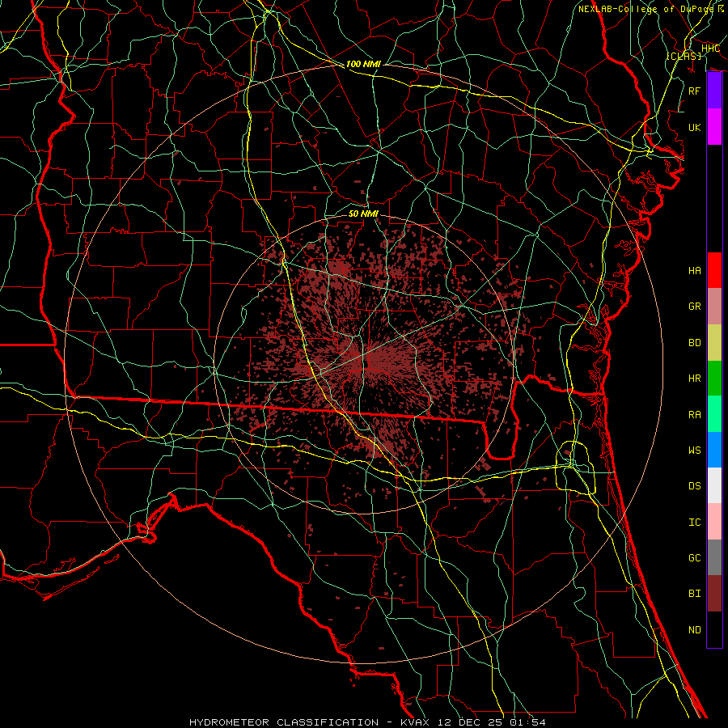Click the 'HYDROMETEOR CLASSIFICATION' title text
This screenshot has height=728, width=728.
coord(284,722)
